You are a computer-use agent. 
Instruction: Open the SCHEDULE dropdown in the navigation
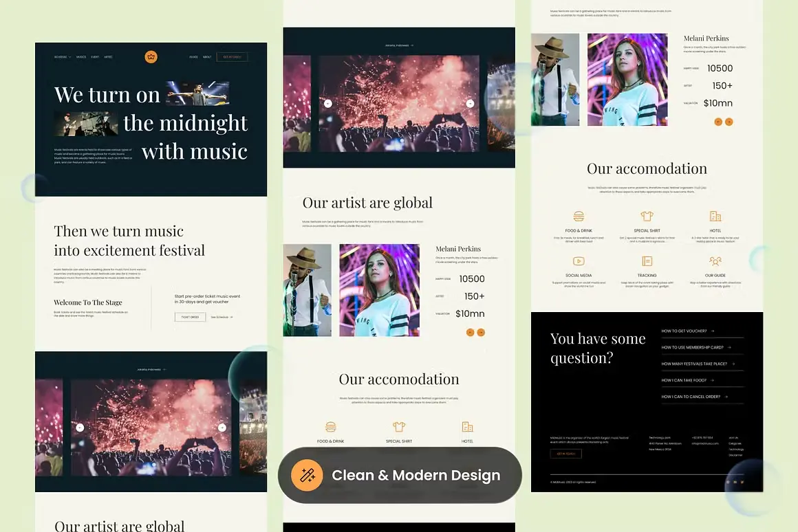62,56
